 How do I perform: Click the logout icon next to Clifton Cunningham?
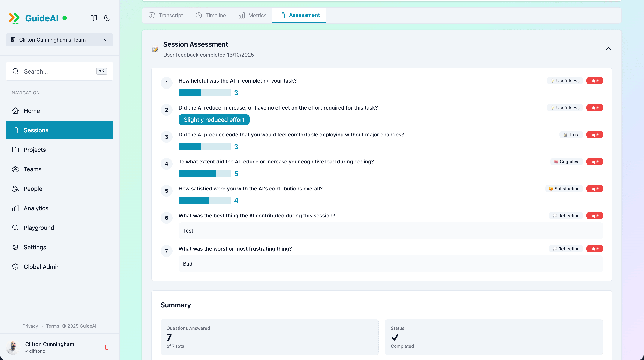coord(107,347)
